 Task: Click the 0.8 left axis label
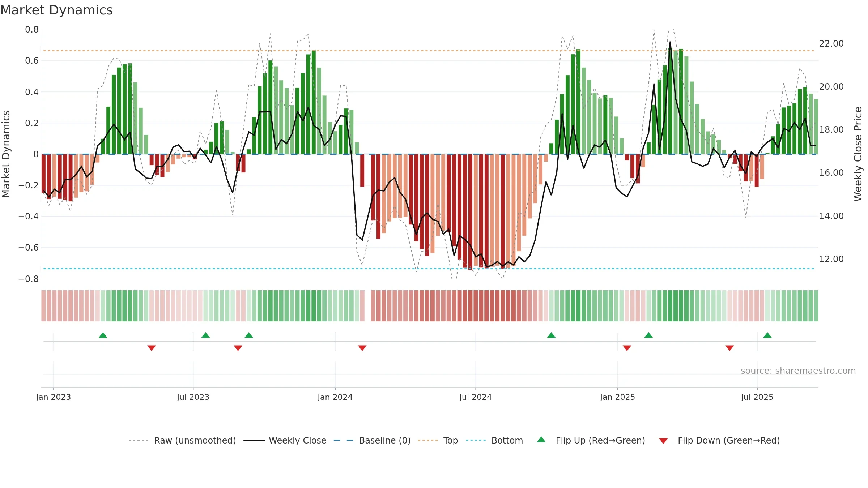(x=32, y=30)
